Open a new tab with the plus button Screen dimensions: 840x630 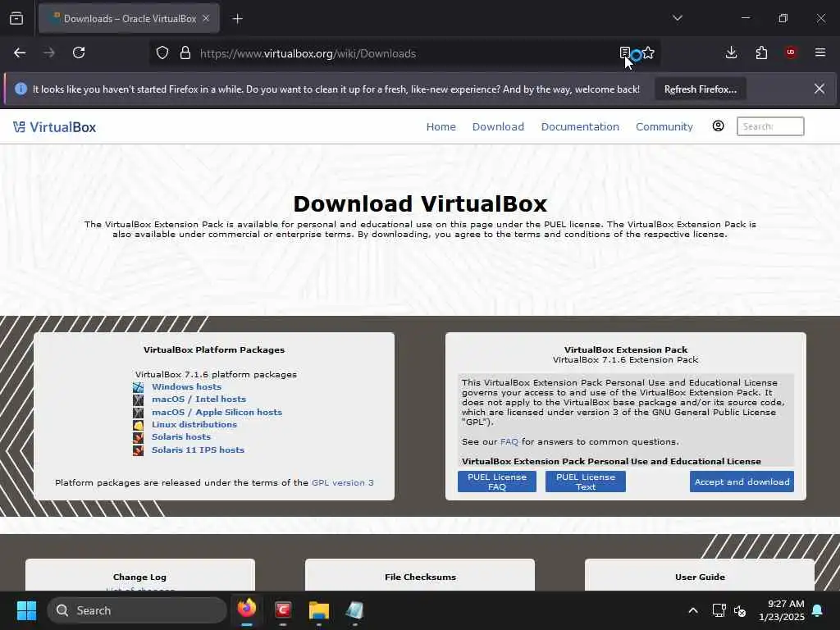tap(238, 19)
